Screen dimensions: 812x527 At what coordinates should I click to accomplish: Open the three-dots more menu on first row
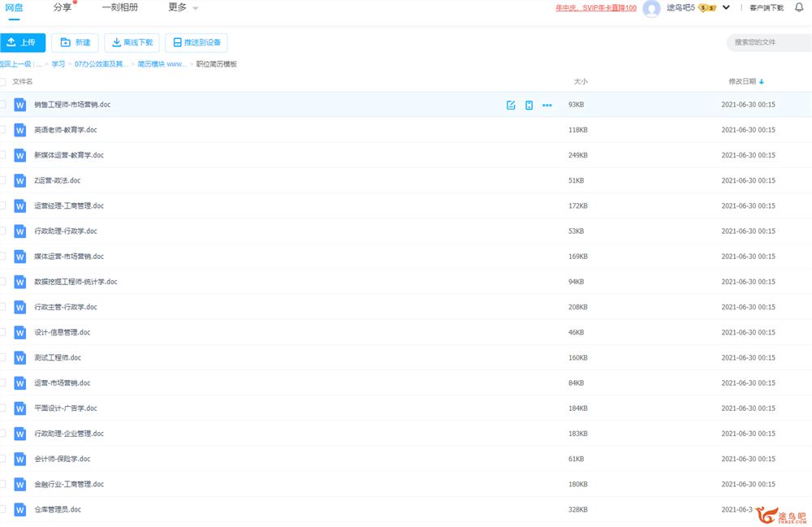pyautogui.click(x=546, y=105)
